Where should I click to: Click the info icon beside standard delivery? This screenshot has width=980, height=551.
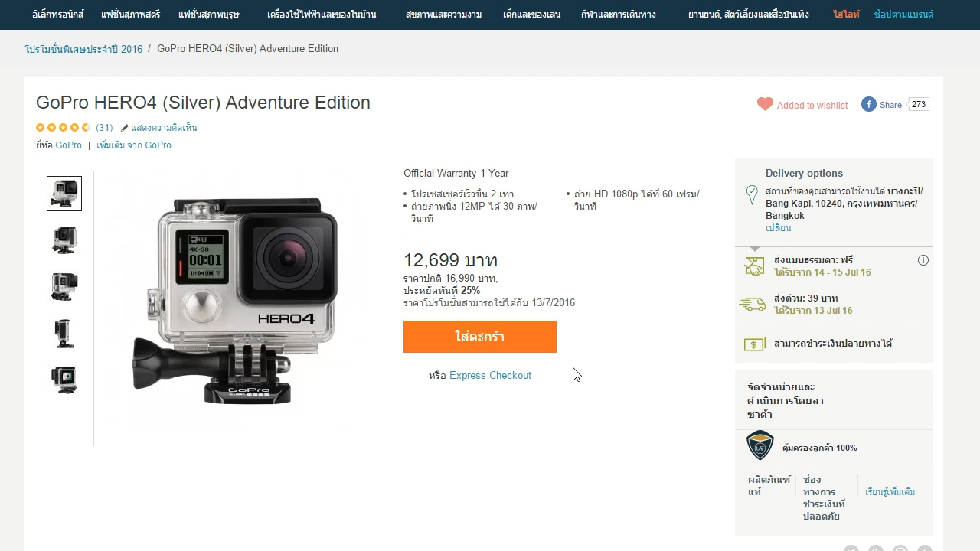[x=923, y=260]
